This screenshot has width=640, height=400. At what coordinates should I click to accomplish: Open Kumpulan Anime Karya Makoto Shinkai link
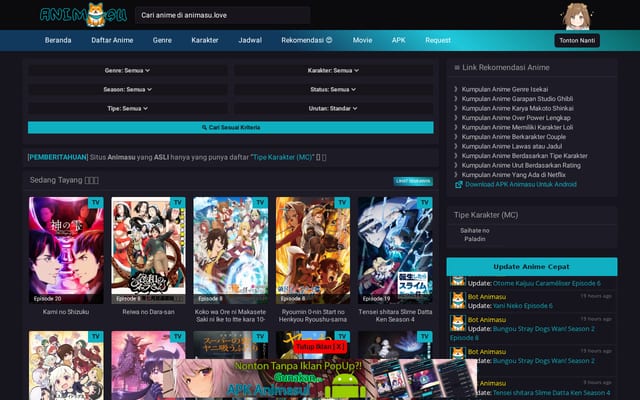pos(518,108)
